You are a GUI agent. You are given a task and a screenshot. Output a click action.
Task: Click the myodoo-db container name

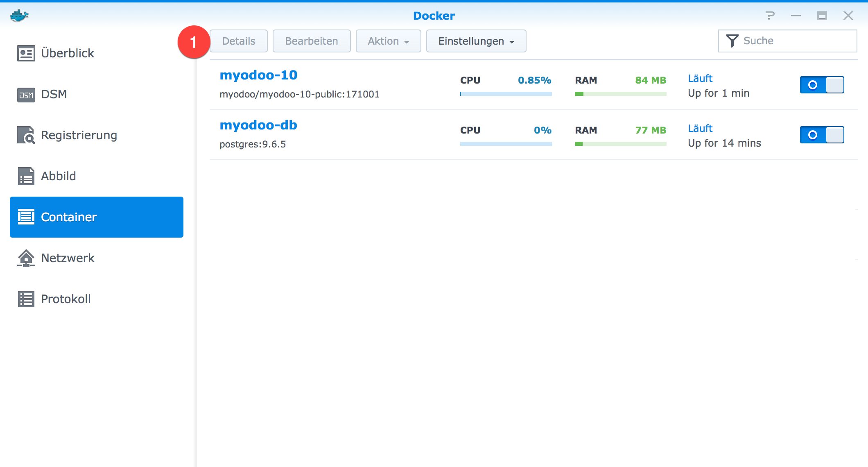pyautogui.click(x=258, y=125)
